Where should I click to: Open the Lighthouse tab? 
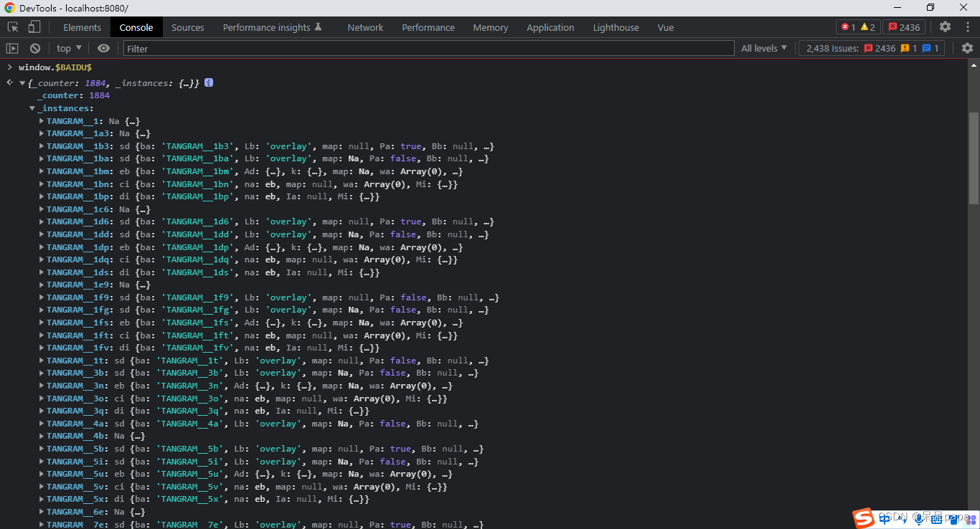coord(616,27)
